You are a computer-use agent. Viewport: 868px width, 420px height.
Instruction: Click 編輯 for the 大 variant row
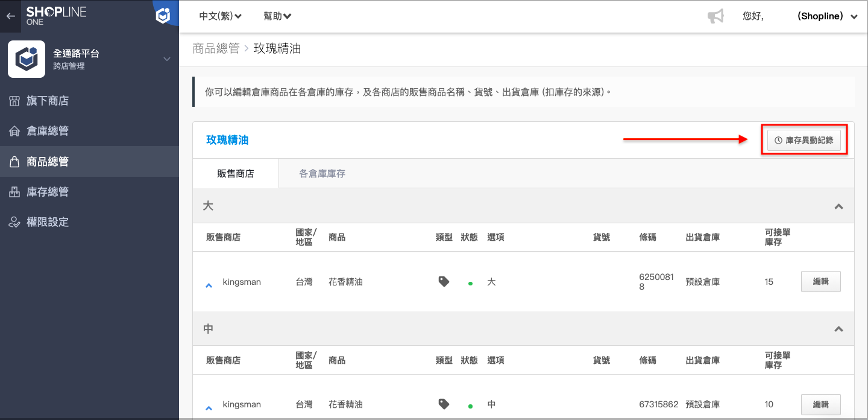[x=820, y=282]
